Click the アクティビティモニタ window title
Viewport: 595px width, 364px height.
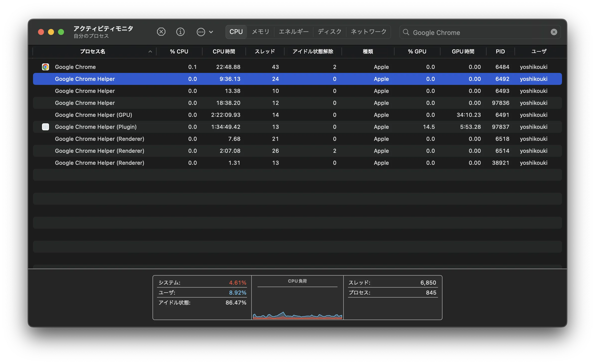point(103,29)
